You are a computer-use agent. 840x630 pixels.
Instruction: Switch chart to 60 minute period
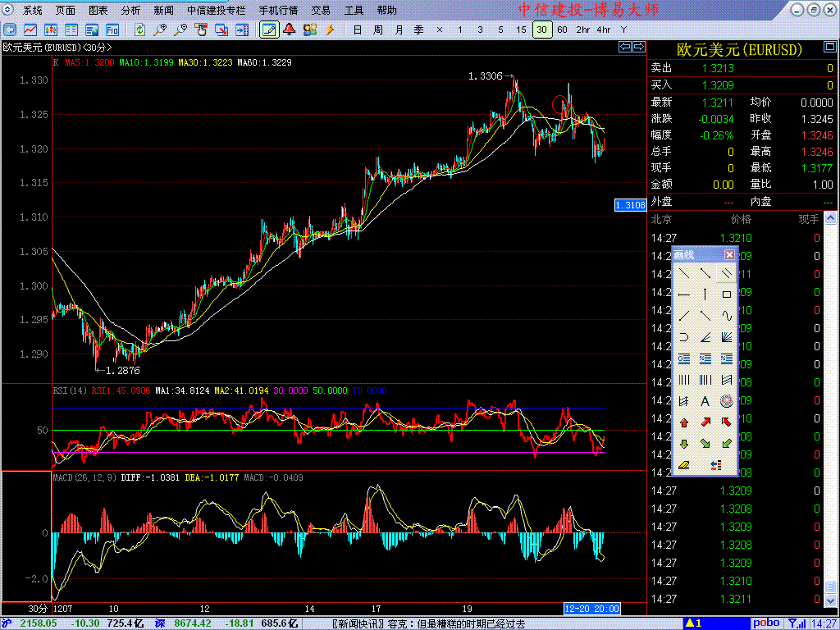tap(562, 30)
